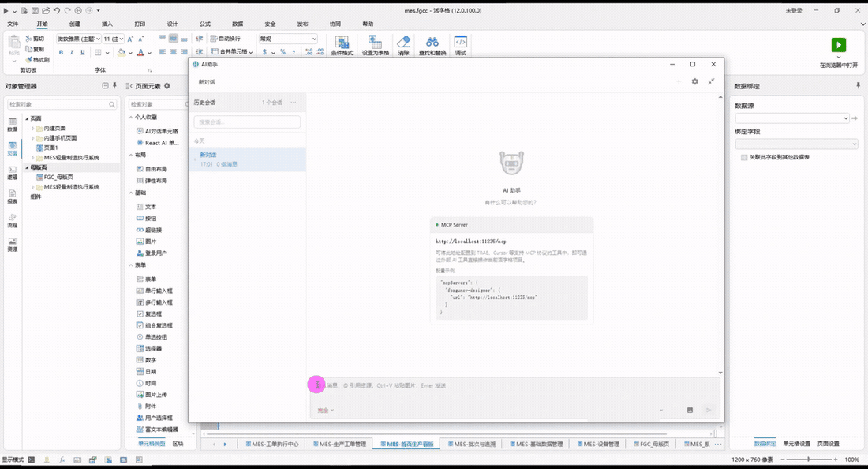Click the 搜索会话 search field

pos(247,122)
